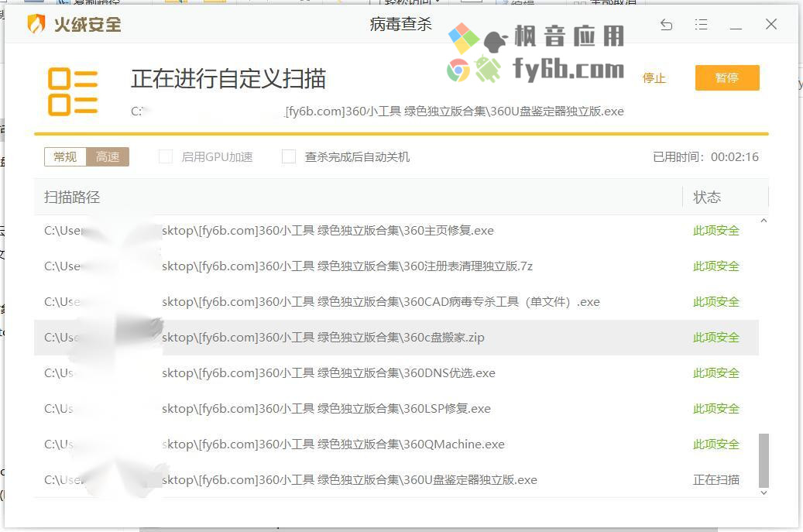
Task: Click the results list scrollbar thumb
Action: point(764,460)
